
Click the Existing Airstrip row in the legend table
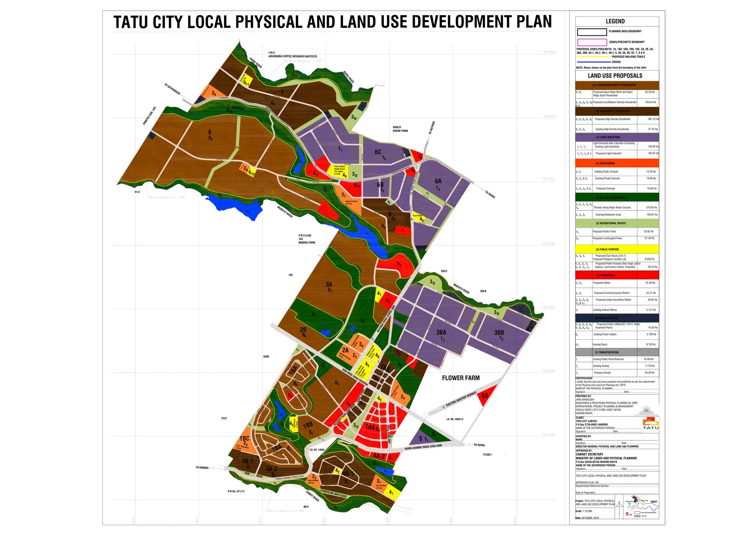617,366
